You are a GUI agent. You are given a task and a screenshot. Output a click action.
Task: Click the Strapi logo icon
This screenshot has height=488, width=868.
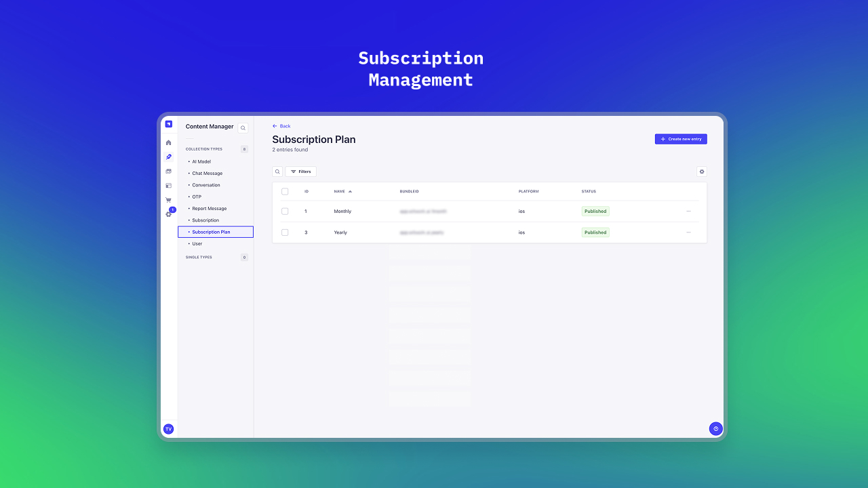169,124
